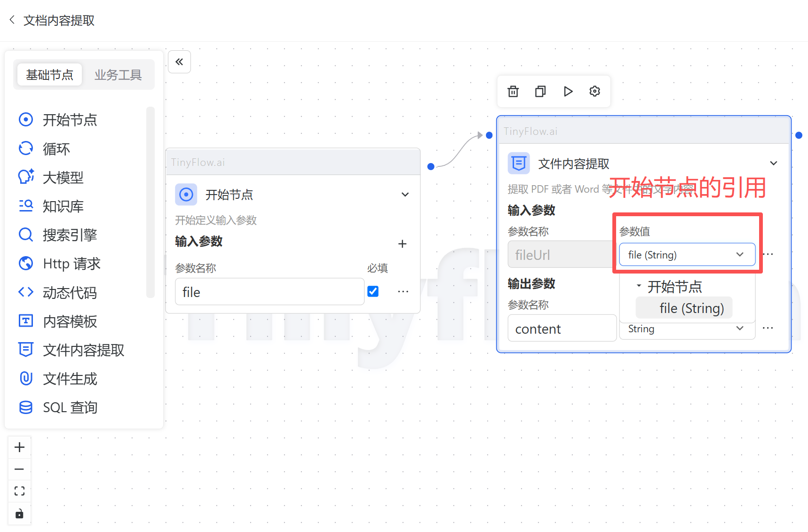Screen dimensions: 808x532
Task: Zoom out on the canvas
Action: point(19,469)
